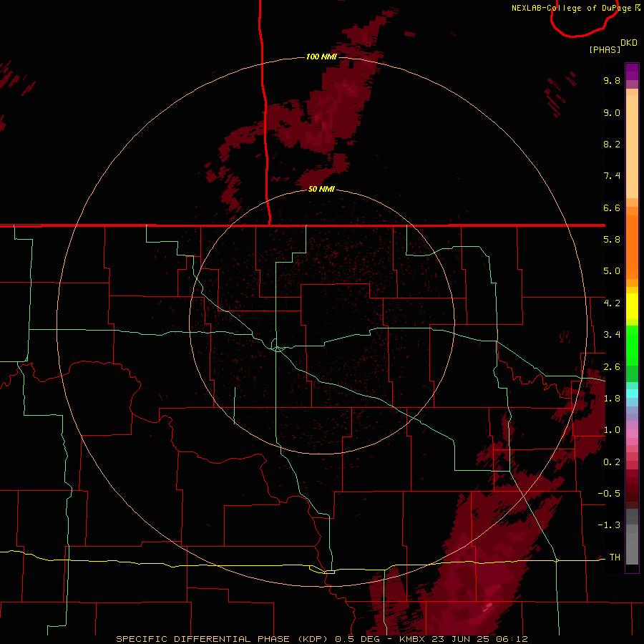
Task: Click the 4.2 legend value
Action: pos(612,303)
